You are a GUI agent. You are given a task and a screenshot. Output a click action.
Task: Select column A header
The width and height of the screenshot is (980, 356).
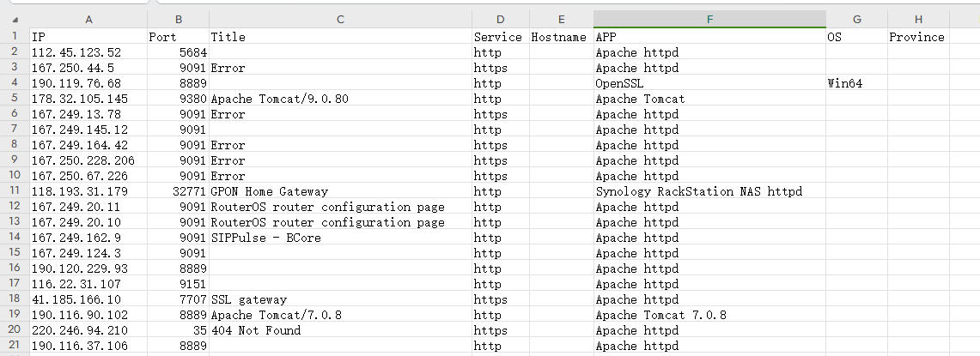point(88,20)
